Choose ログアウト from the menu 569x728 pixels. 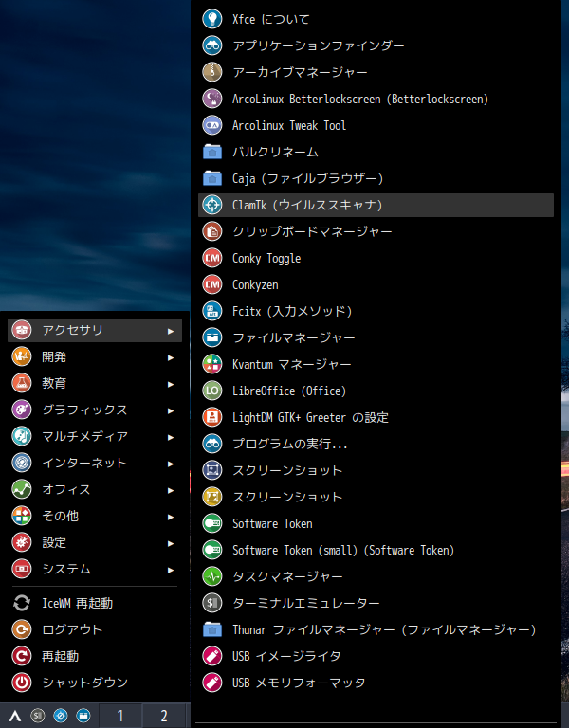pyautogui.click(x=95, y=629)
